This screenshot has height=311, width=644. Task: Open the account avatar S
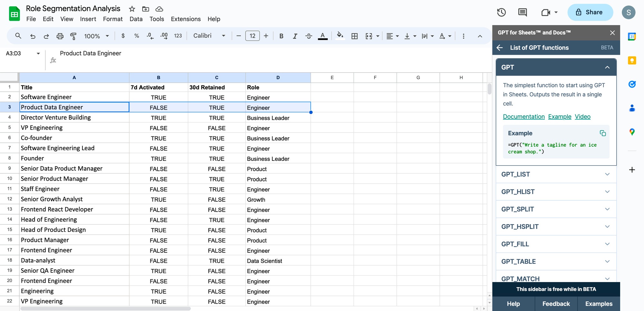(628, 12)
